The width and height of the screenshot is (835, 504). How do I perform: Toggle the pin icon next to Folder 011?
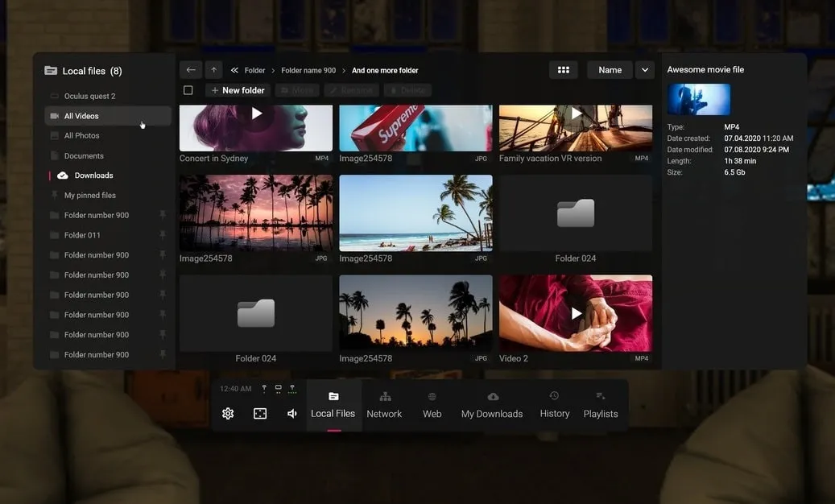click(163, 234)
